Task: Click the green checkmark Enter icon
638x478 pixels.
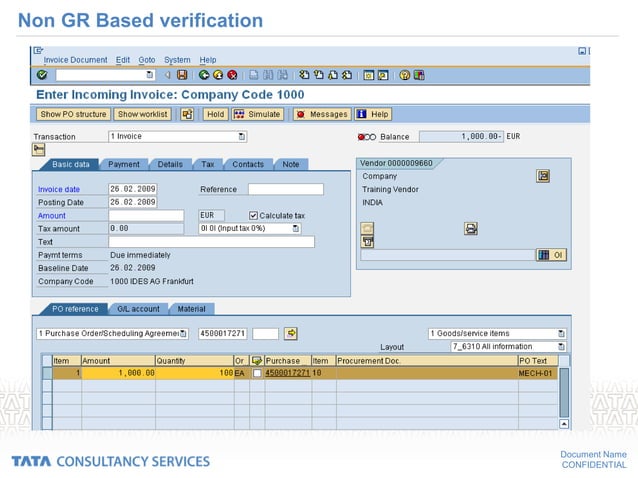Action: [42, 75]
